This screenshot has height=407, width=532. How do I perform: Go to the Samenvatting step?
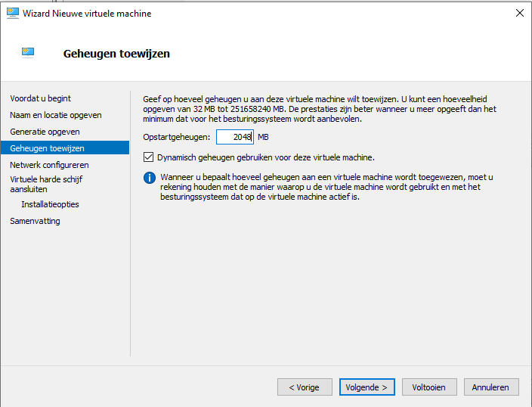tap(35, 221)
